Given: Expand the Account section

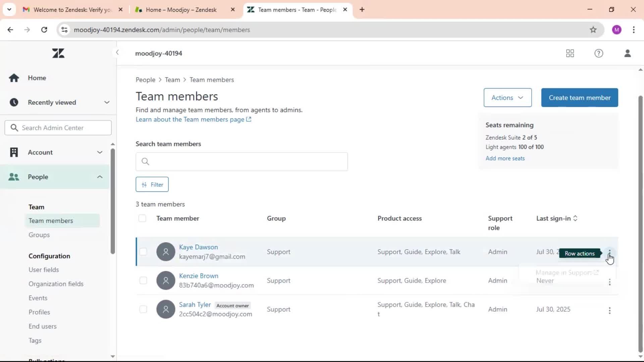Looking at the screenshot, I should click(100, 152).
